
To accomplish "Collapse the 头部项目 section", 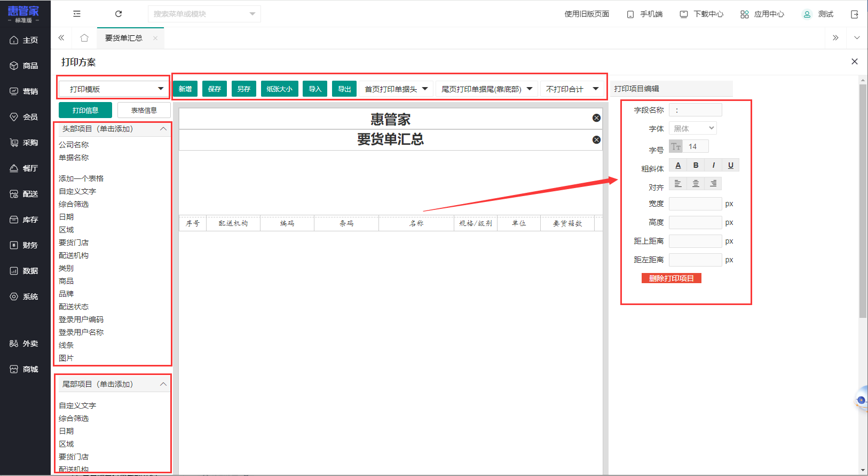I will pos(163,129).
